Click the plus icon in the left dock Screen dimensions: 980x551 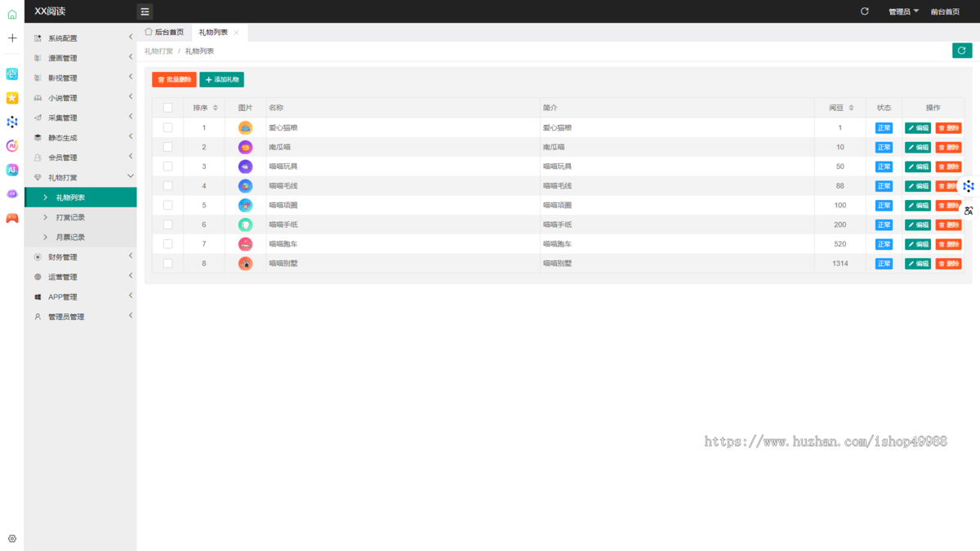pyautogui.click(x=12, y=38)
